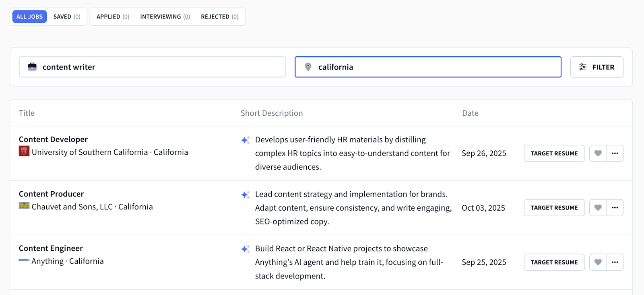Image resolution: width=644 pixels, height=295 pixels.
Task: Open more options for Content Engineer job
Action: pos(615,262)
